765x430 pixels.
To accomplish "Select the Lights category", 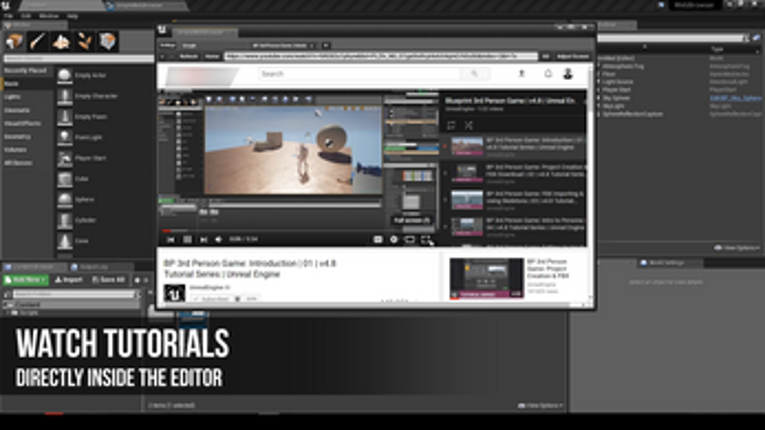I will click(x=13, y=97).
